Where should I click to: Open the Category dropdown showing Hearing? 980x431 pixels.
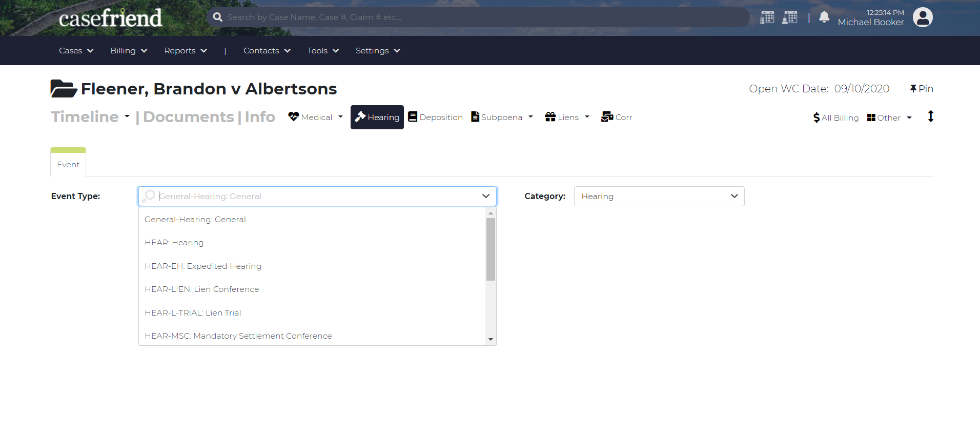(x=659, y=196)
